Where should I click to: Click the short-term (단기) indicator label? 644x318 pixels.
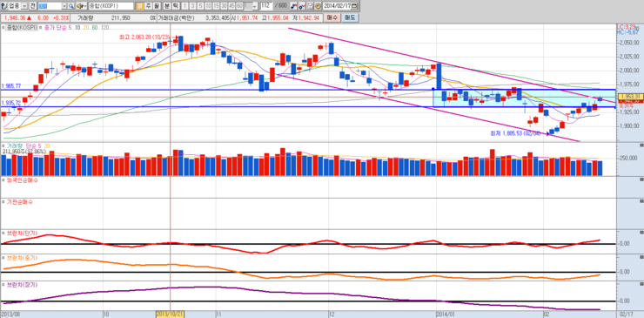click(22, 233)
